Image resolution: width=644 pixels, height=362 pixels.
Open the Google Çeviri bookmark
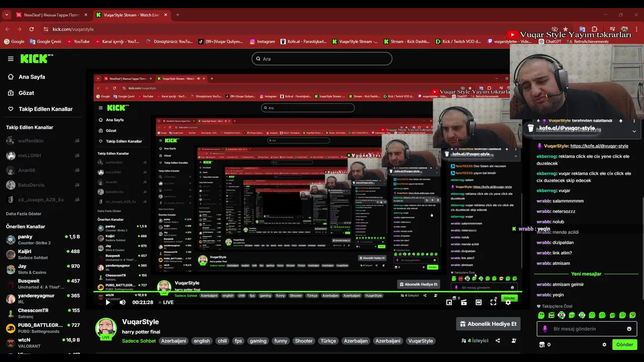(45, 42)
